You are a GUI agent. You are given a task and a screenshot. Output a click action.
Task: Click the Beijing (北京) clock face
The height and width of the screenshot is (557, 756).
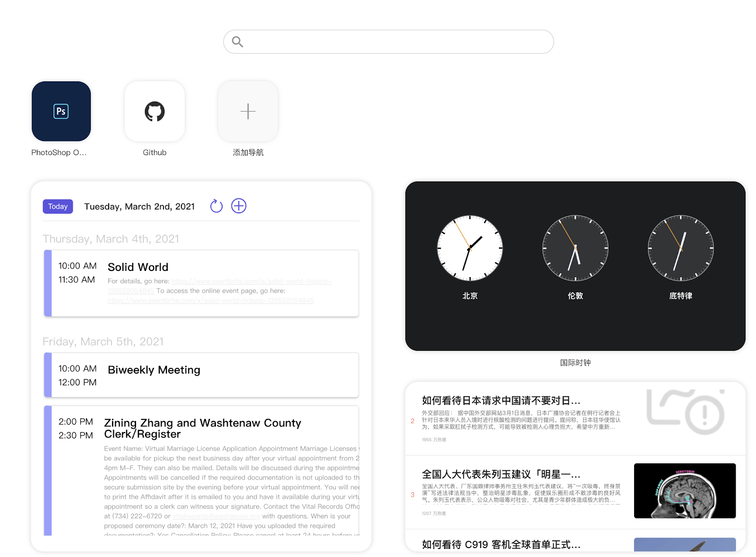click(470, 248)
